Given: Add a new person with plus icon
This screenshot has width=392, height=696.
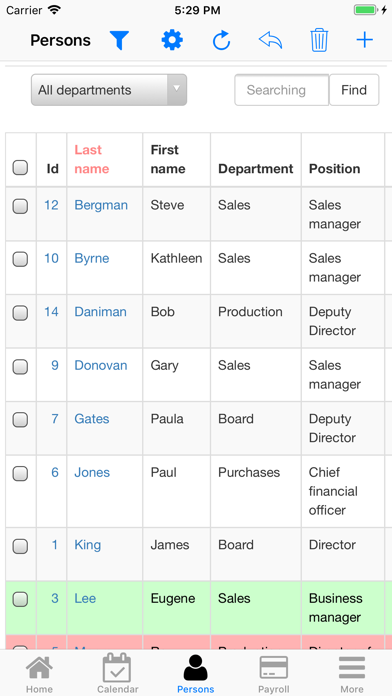Looking at the screenshot, I should (x=364, y=40).
